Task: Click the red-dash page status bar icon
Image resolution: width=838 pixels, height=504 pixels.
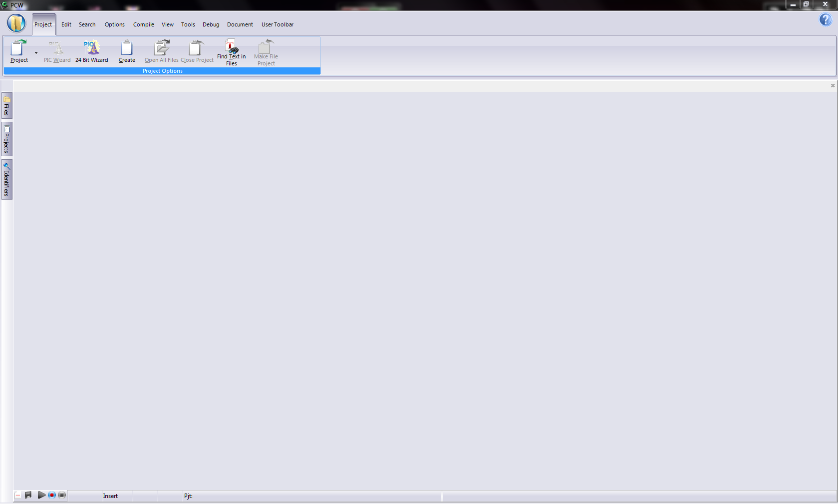Action: point(18,495)
